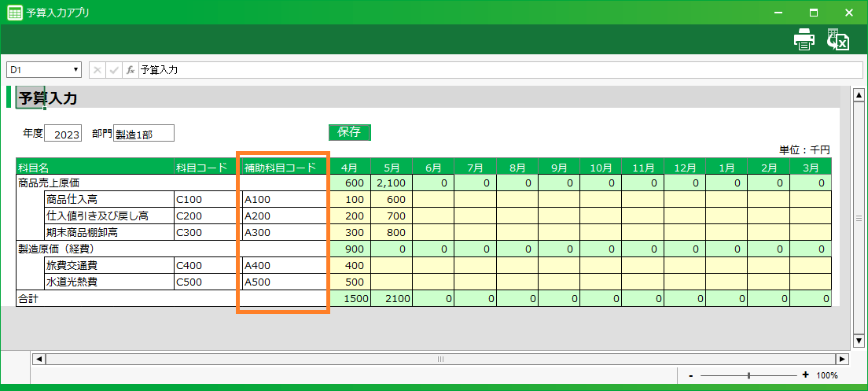The height and width of the screenshot is (391, 868).
Task: Click the horizontal scrollbar left arrow
Action: coord(38,359)
